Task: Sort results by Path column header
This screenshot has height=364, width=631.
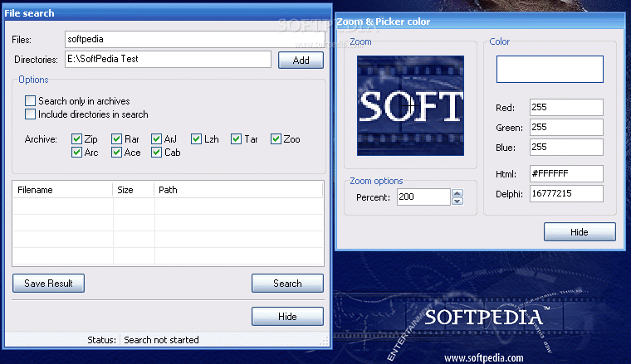Action: tap(238, 190)
